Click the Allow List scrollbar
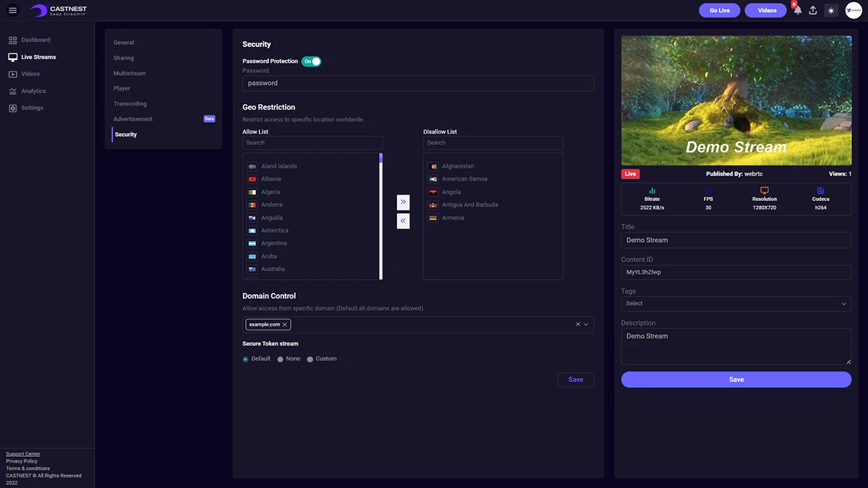Image resolution: width=868 pixels, height=488 pixels. point(380,216)
